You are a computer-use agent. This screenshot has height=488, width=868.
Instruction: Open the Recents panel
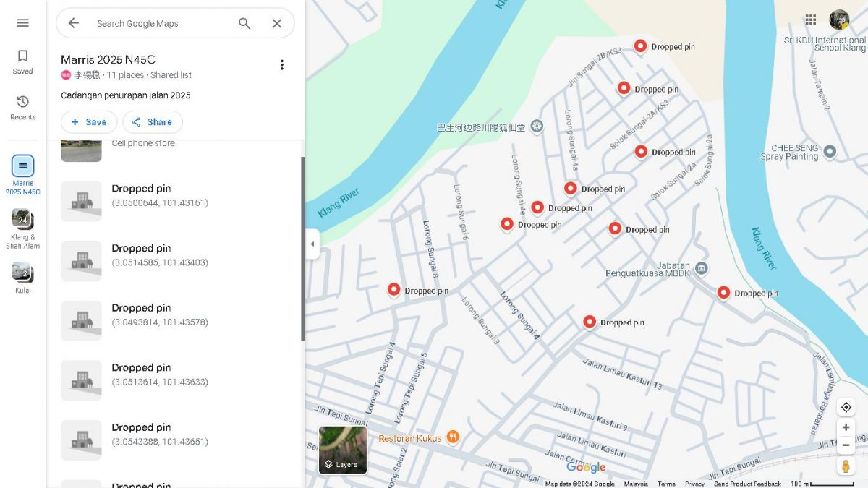(22, 108)
